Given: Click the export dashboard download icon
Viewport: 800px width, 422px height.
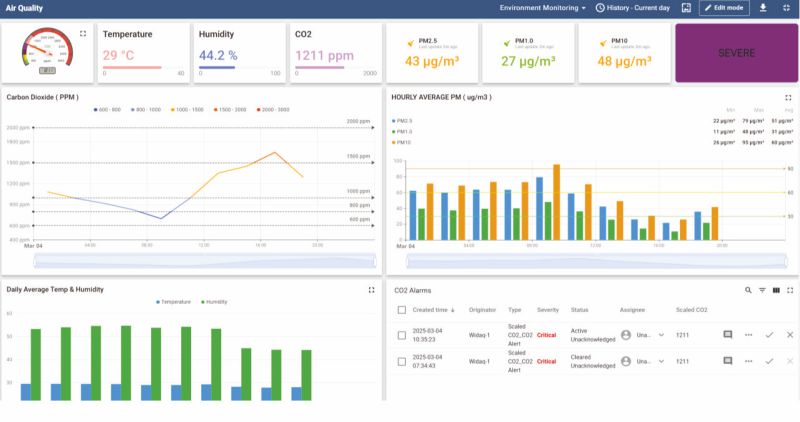Looking at the screenshot, I should click(x=764, y=8).
